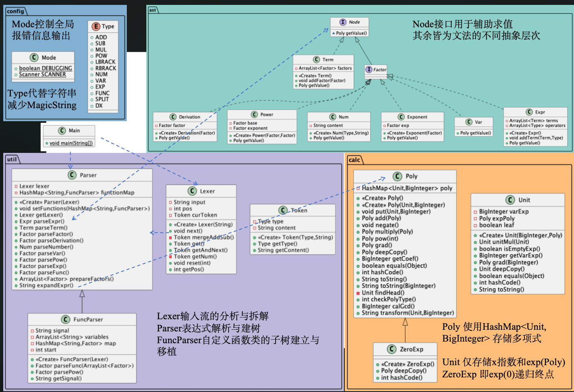Click the FUNC enum constant in Type
Screen dimensions: 574x392
pos(102,93)
